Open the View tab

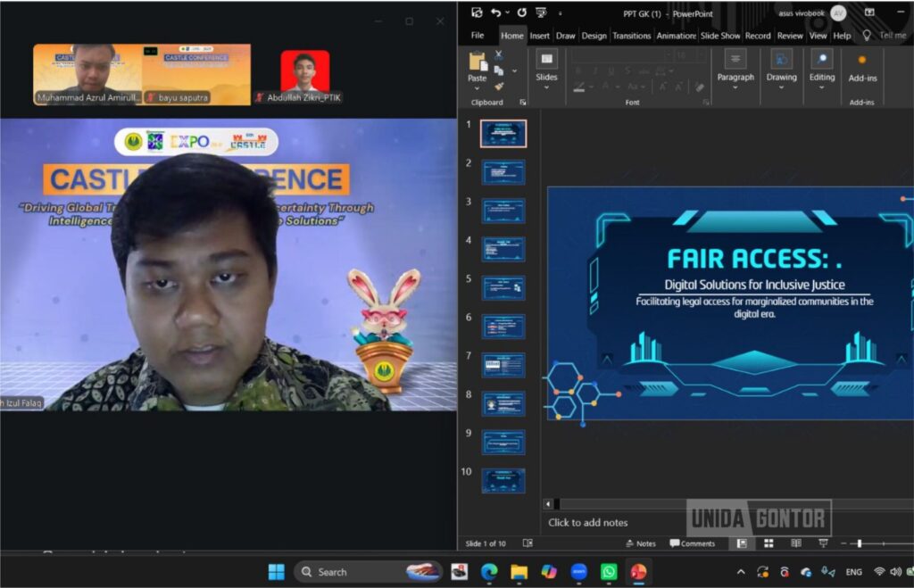(818, 36)
